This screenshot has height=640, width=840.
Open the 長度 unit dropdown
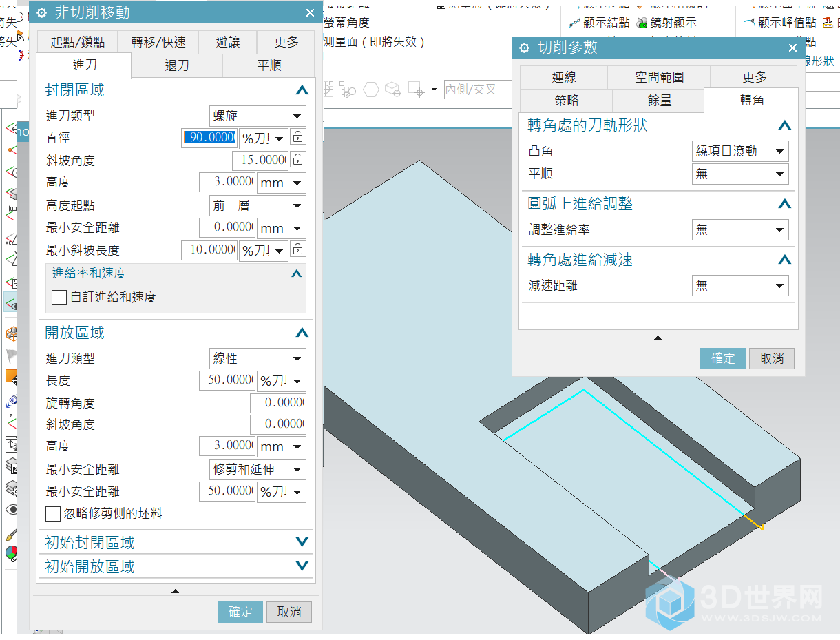[282, 380]
